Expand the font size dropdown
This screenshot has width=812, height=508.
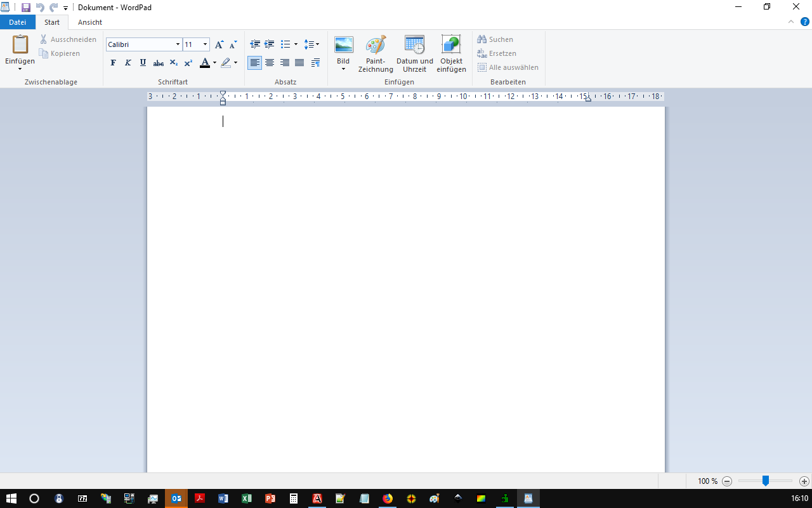(x=205, y=44)
